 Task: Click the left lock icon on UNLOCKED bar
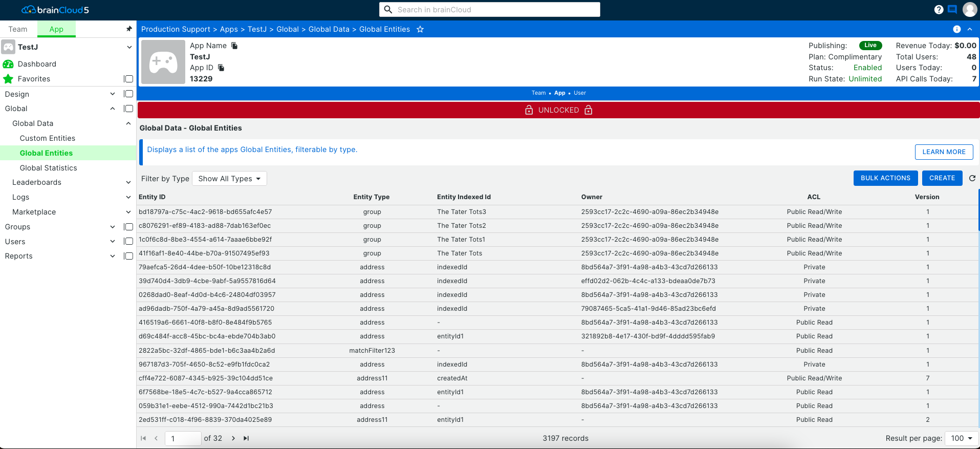tap(529, 110)
